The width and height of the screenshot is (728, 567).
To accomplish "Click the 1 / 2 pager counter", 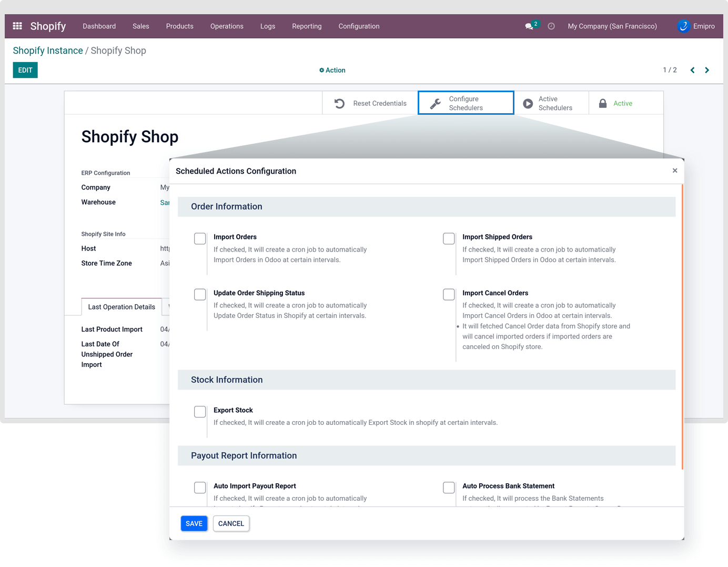I will tap(670, 70).
